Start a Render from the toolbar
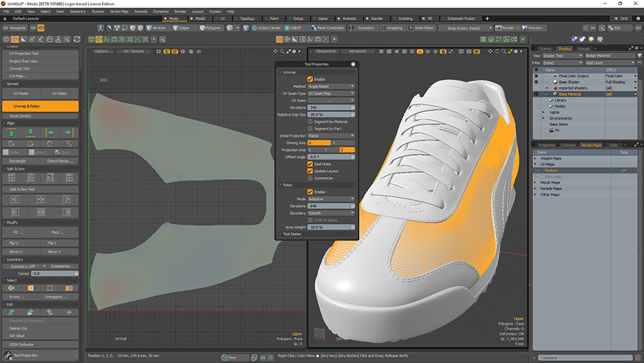This screenshot has width=644, height=363. click(x=505, y=28)
